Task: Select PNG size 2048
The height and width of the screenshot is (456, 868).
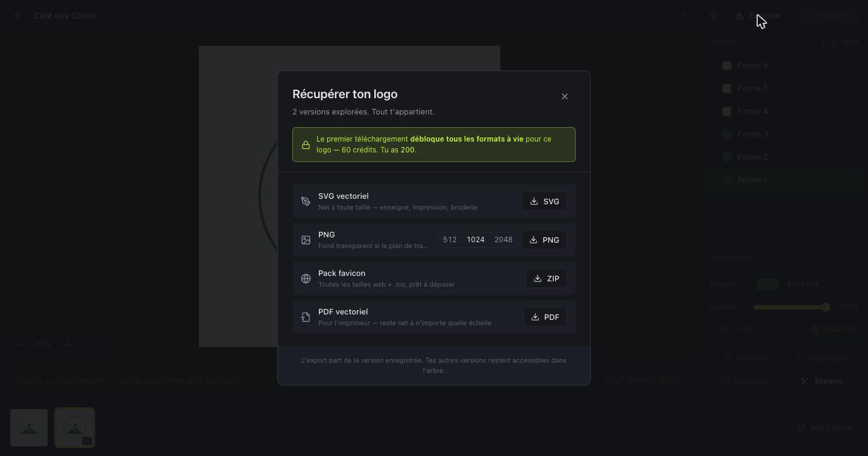Action: click(503, 240)
